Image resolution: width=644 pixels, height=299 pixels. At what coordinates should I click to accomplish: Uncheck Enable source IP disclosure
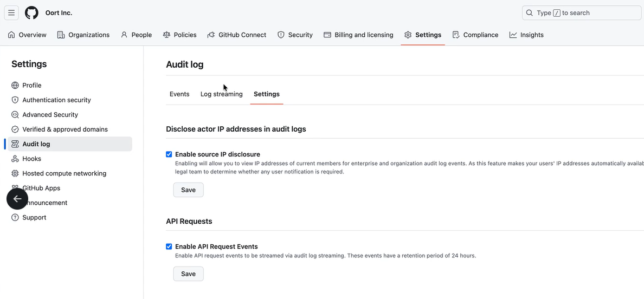tap(169, 154)
